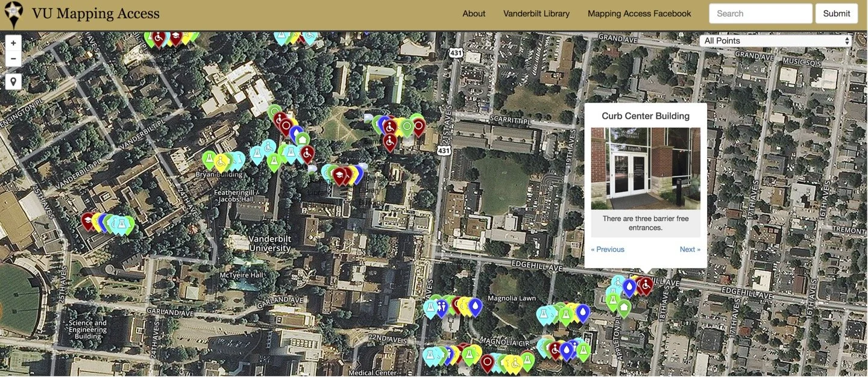Click the green circle marker near 21st Ave S

407,125
